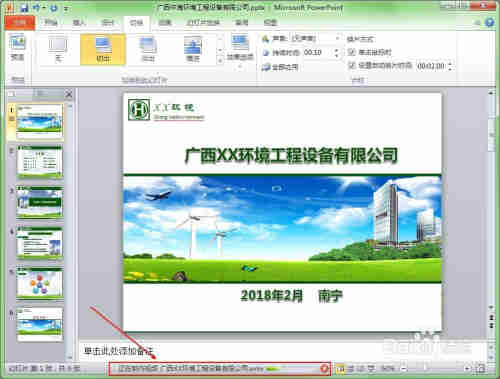Click the Previous Slide double-arrow icon
This screenshot has height=379, width=500.
point(491,317)
